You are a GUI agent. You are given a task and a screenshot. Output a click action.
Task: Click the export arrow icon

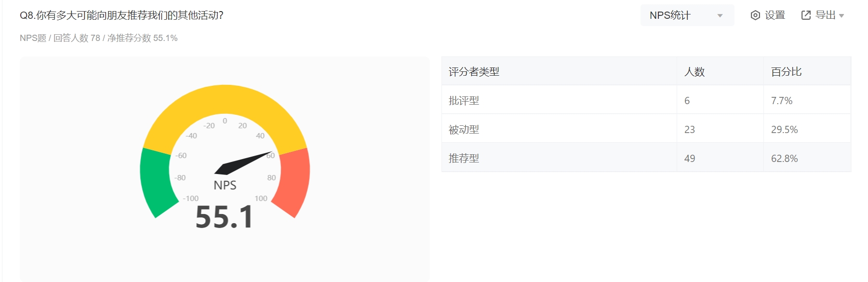point(806,15)
